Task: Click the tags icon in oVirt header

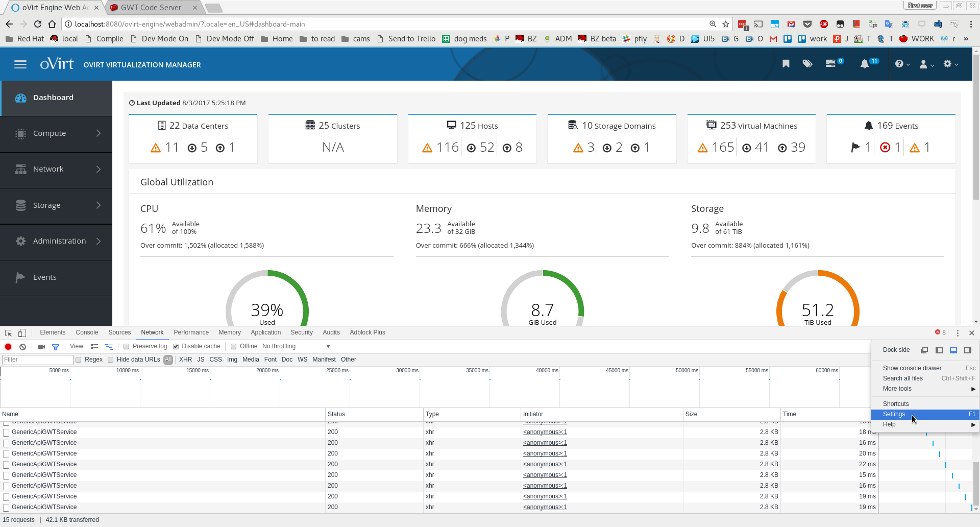Action: [807, 64]
